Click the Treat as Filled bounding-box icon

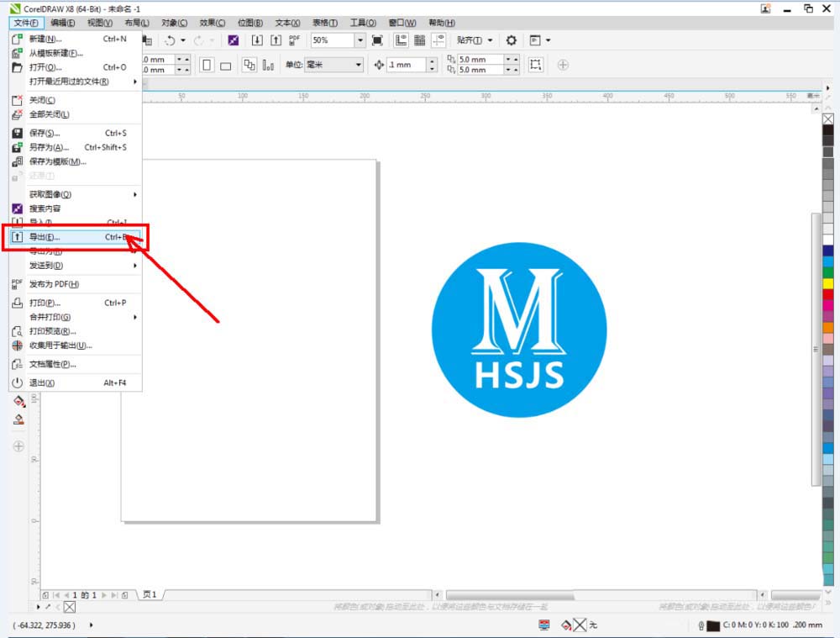click(x=535, y=65)
